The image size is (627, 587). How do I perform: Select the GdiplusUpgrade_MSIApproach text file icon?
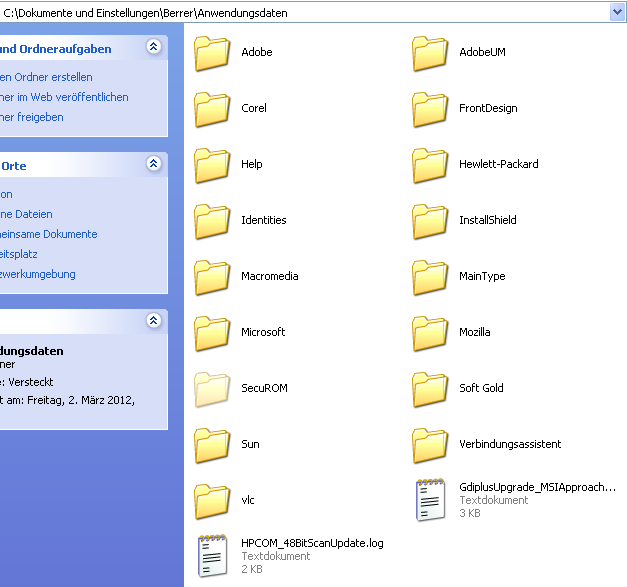point(430,500)
